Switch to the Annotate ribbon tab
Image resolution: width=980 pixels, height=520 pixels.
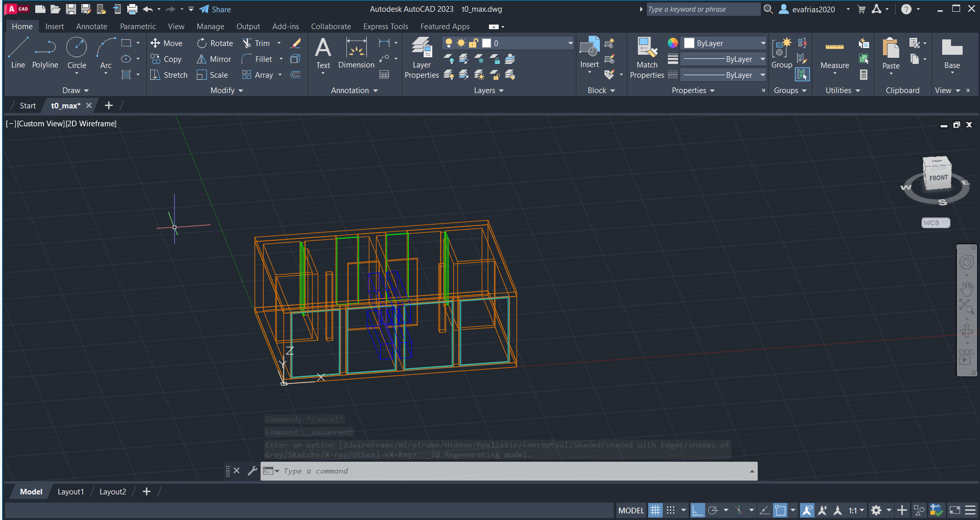[x=91, y=27]
